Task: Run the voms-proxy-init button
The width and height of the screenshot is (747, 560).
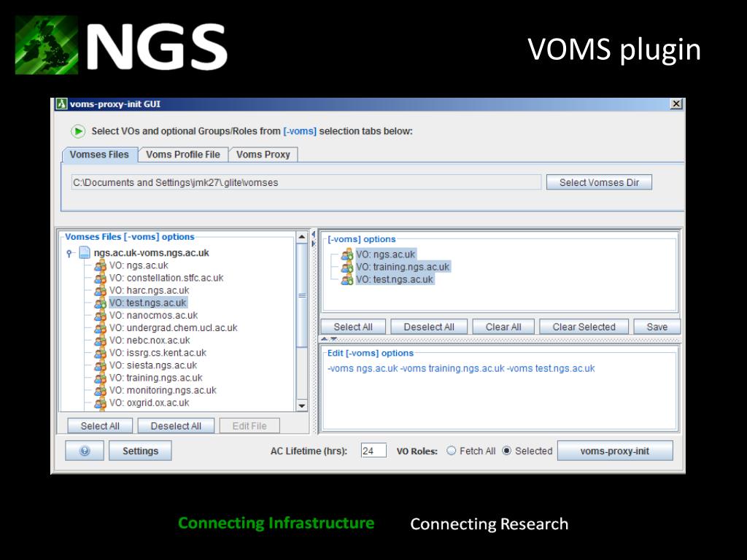Action: 614,451
